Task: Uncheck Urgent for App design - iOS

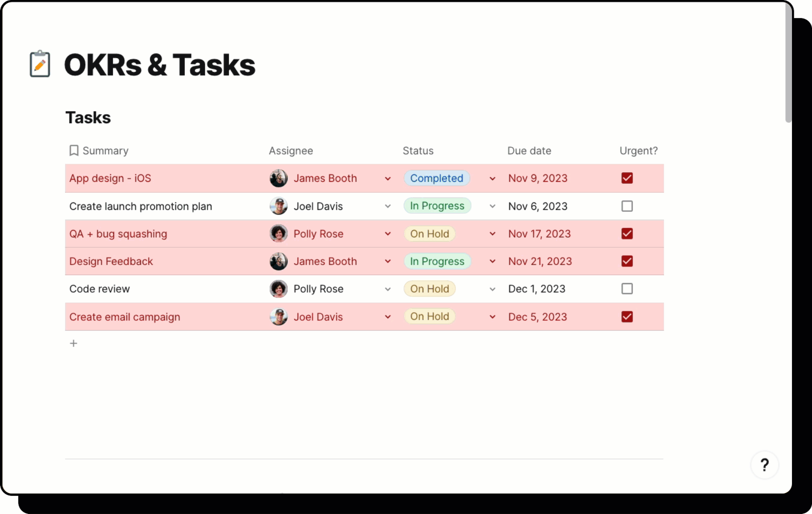Action: point(627,178)
